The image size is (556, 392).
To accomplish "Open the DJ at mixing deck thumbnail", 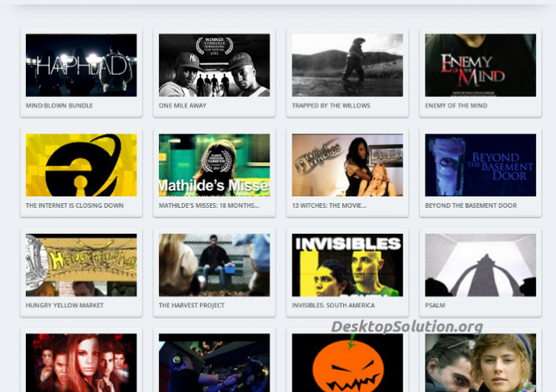I will click(214, 363).
